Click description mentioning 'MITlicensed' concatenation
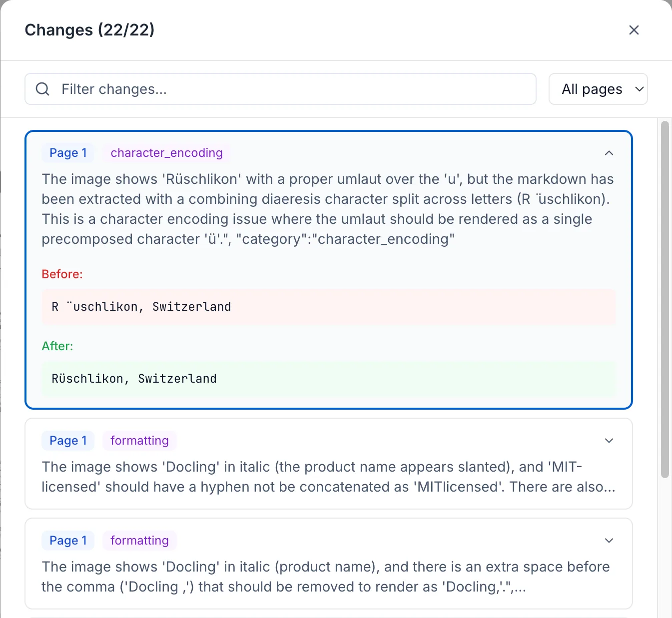The image size is (672, 618). click(328, 477)
